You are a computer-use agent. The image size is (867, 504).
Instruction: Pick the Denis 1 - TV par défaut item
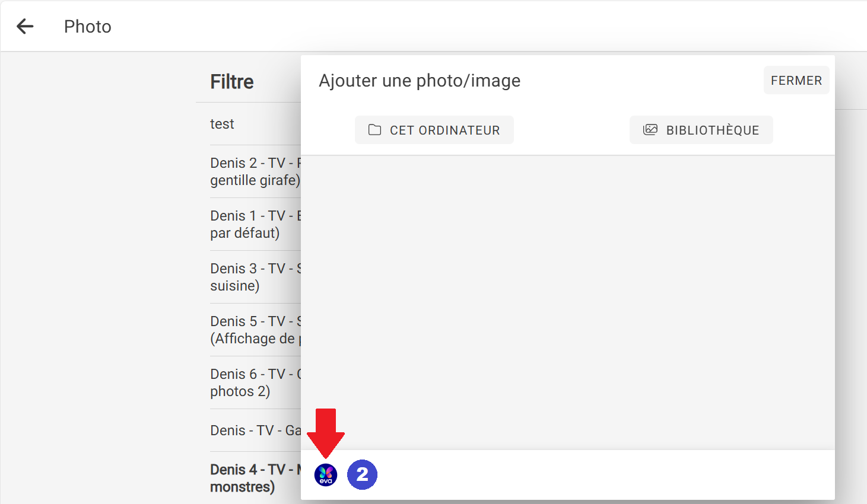pos(255,224)
